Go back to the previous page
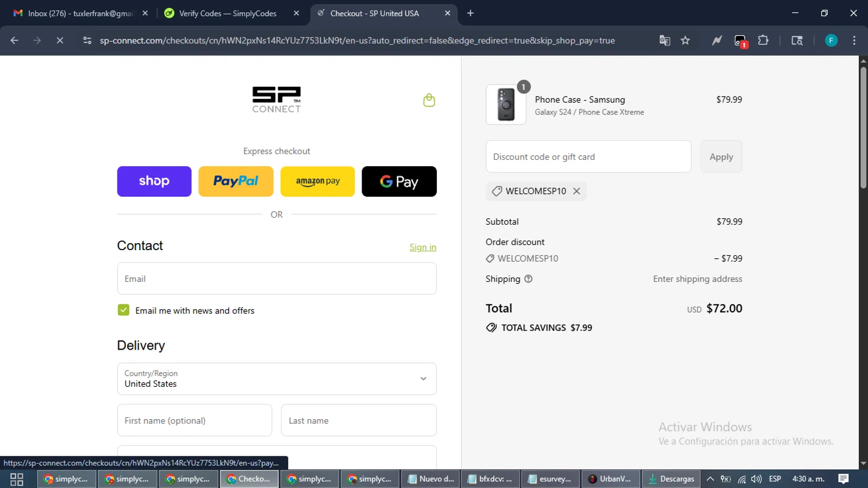This screenshot has width=868, height=488. coord(14,41)
